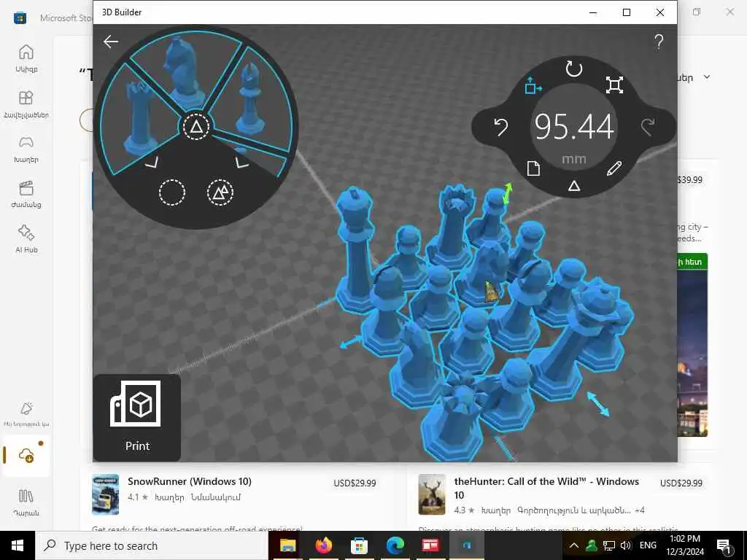Open Gaming section in Microsoft Store sidebar
Viewport: 747px width, 560px height.
click(26, 149)
